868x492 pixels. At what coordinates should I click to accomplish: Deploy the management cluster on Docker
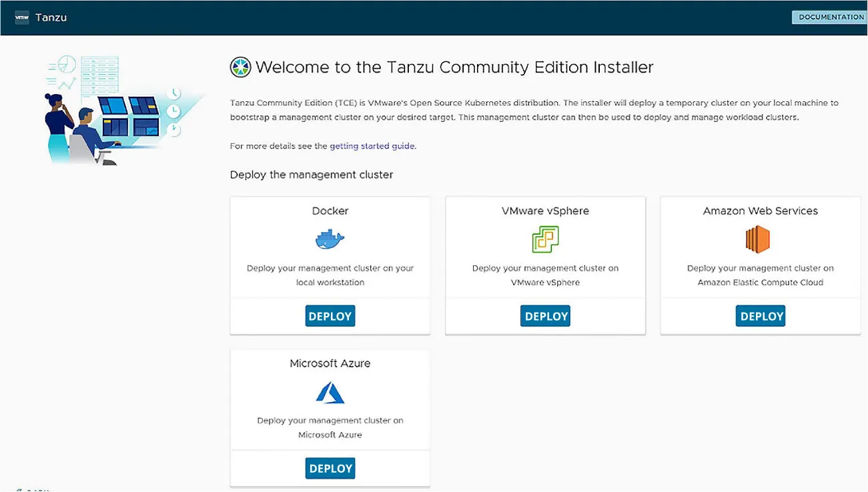coord(330,315)
